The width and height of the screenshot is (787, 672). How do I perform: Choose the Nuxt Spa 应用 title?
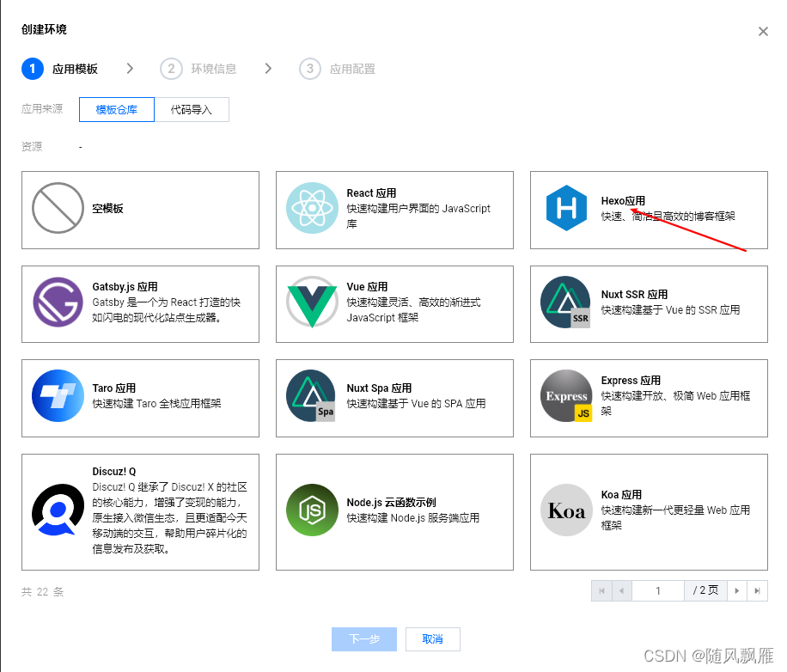(379, 388)
